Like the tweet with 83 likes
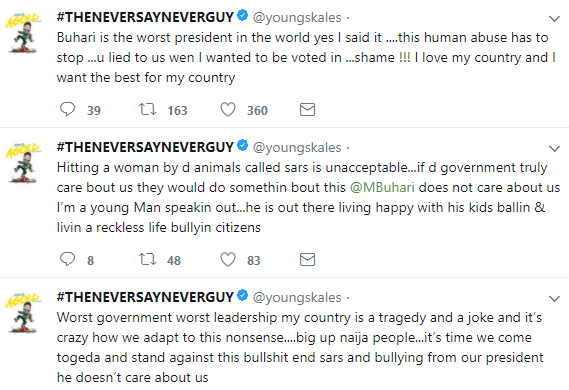Viewport: 569px width, 390px height. [228, 259]
